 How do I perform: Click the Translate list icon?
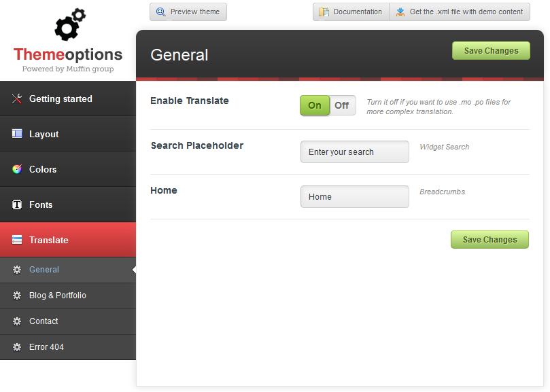point(17,240)
